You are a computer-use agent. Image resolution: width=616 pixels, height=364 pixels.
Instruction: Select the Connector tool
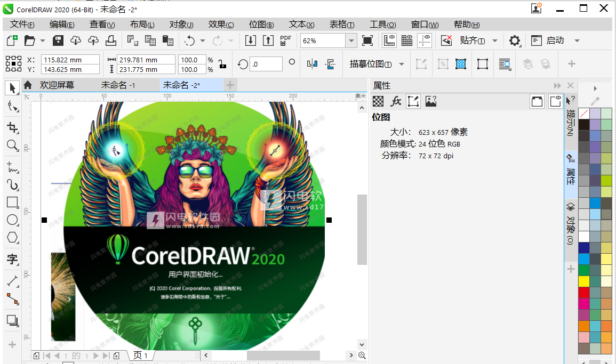(x=12, y=299)
